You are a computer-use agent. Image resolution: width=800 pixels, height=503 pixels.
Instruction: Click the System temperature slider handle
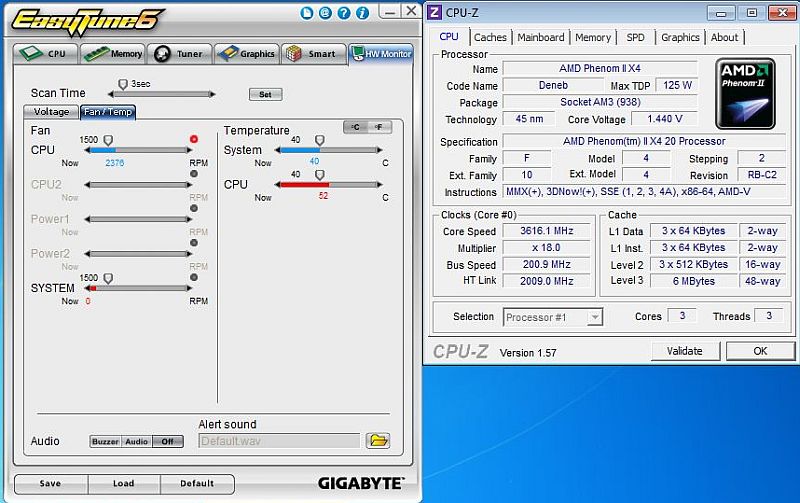click(x=319, y=140)
